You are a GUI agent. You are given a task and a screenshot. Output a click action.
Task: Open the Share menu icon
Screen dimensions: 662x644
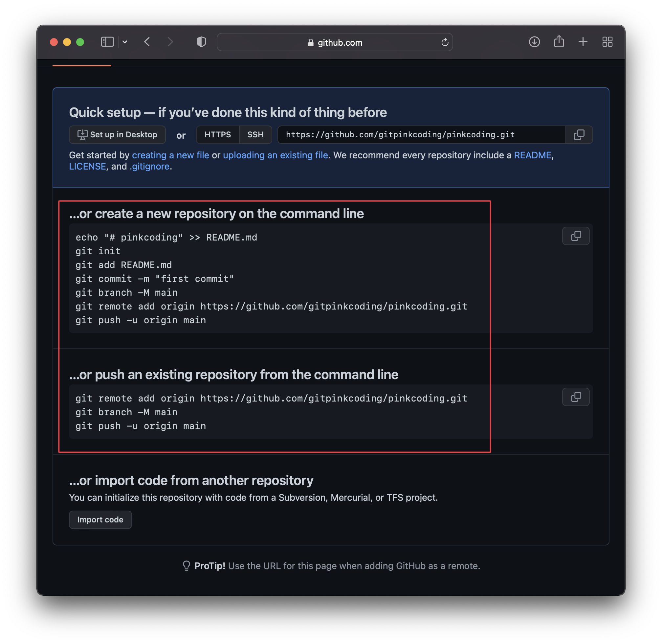pyautogui.click(x=559, y=42)
